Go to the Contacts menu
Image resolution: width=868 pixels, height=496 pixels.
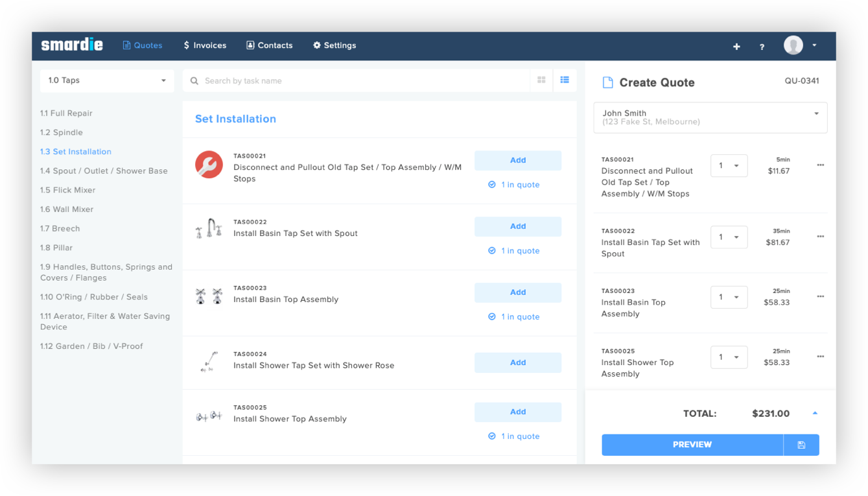(x=269, y=45)
